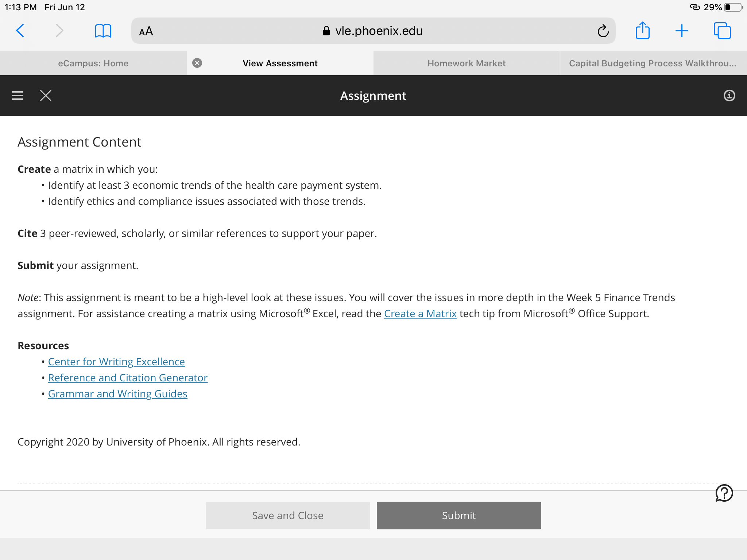This screenshot has width=747, height=560.
Task: Reload the page with the refresh icon
Action: coord(603,31)
